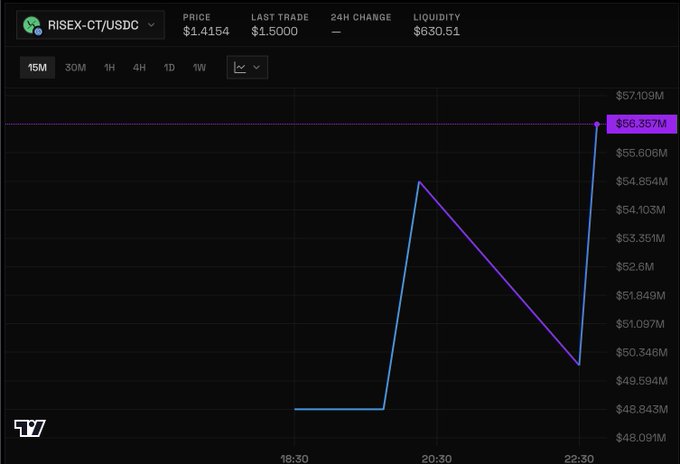Click the $49.594M axis label
680x464 pixels.
point(641,381)
